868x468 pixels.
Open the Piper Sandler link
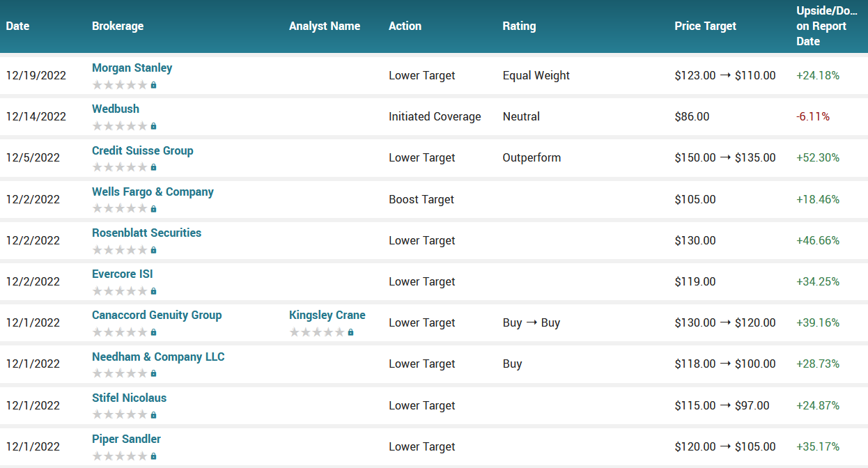[x=126, y=439]
